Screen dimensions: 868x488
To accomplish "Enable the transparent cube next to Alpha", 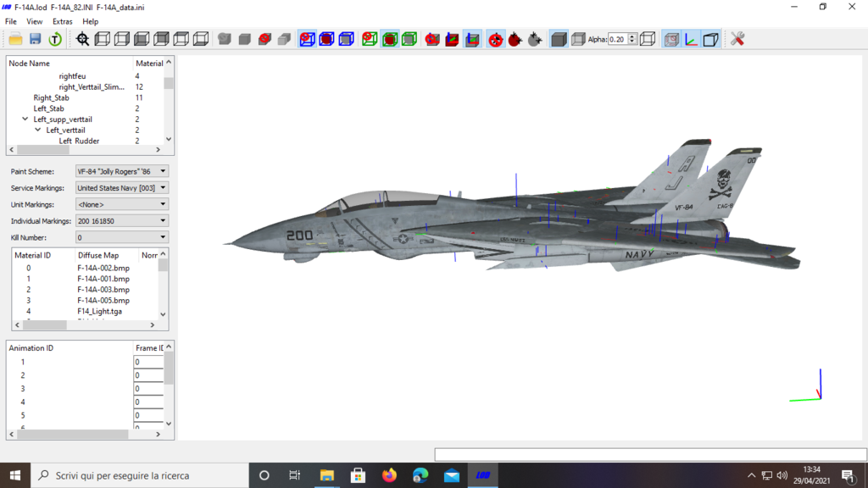I will pos(578,39).
